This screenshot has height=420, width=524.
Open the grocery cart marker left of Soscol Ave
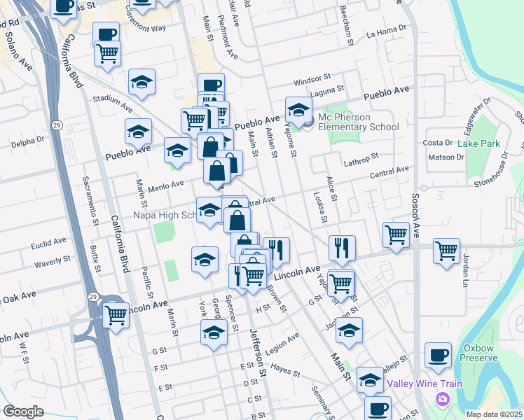(x=396, y=237)
